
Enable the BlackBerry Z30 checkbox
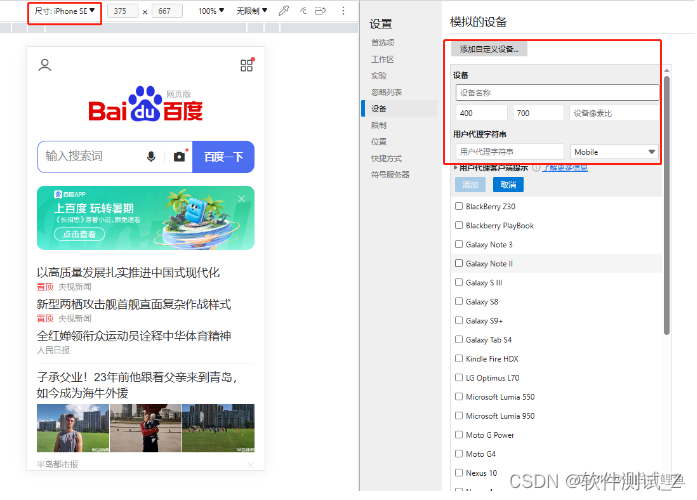tap(459, 206)
